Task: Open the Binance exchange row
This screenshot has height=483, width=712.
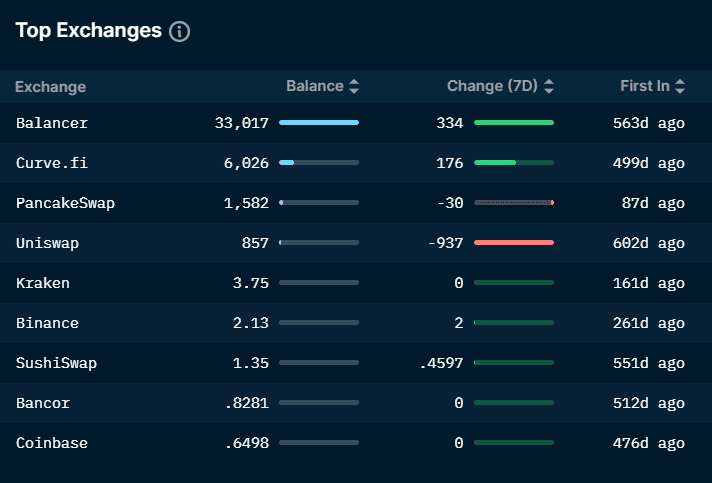Action: click(47, 323)
